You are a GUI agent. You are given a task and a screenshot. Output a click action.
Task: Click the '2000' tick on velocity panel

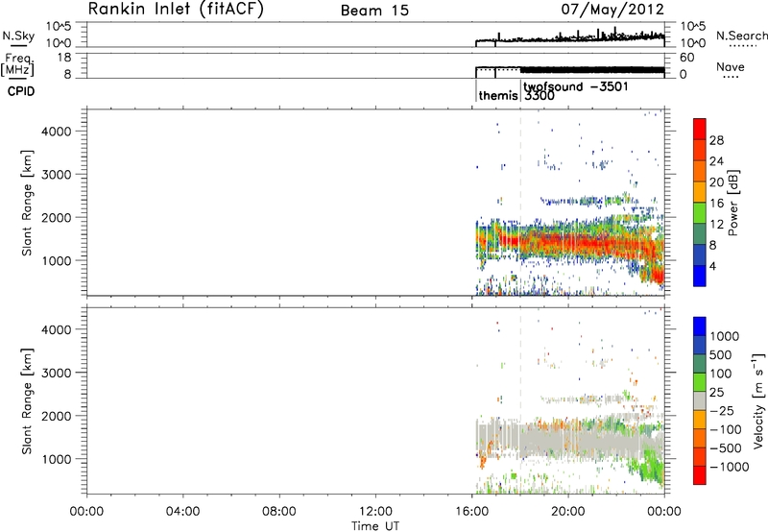tap(57, 416)
